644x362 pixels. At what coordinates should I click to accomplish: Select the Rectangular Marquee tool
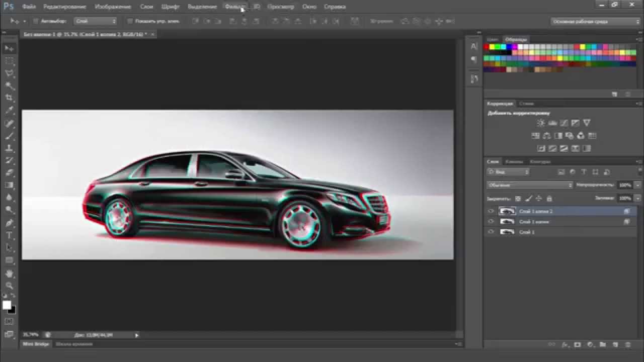coord(9,61)
